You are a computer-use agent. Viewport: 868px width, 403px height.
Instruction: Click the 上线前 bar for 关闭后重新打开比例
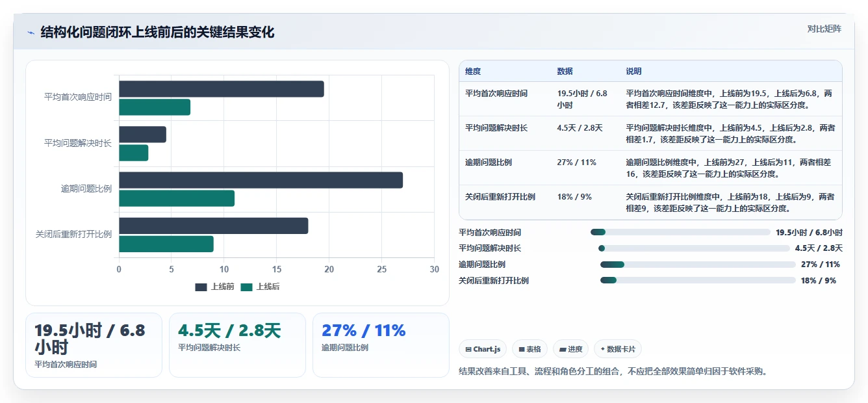214,226
